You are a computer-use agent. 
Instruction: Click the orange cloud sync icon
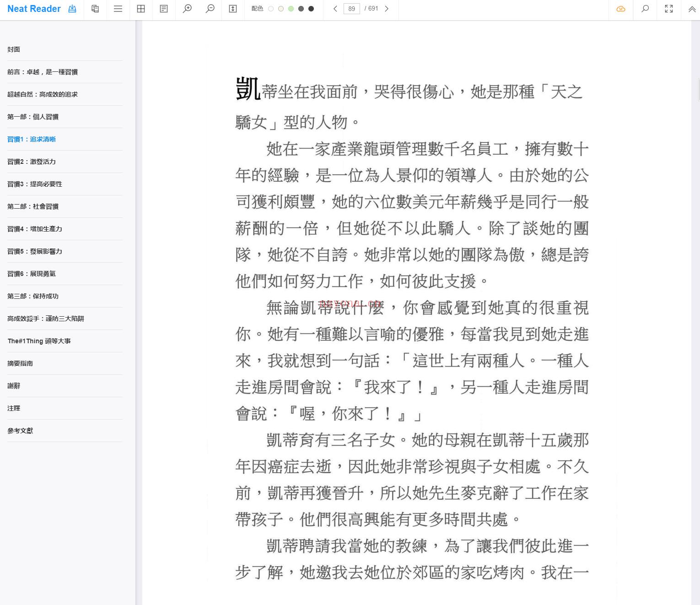(621, 9)
